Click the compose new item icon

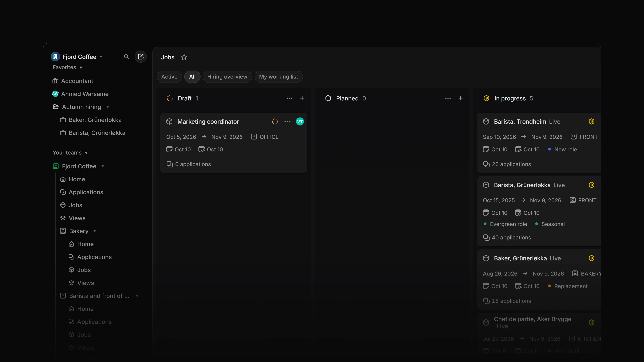point(141,56)
